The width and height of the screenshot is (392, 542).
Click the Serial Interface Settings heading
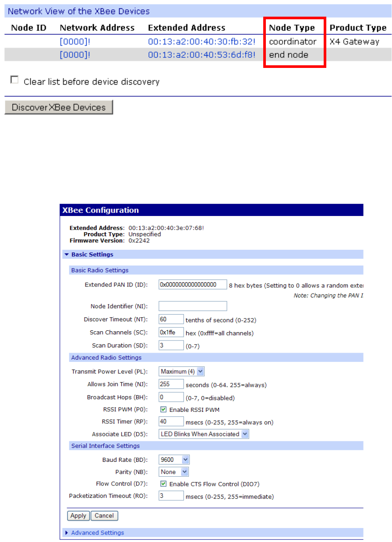tap(106, 446)
